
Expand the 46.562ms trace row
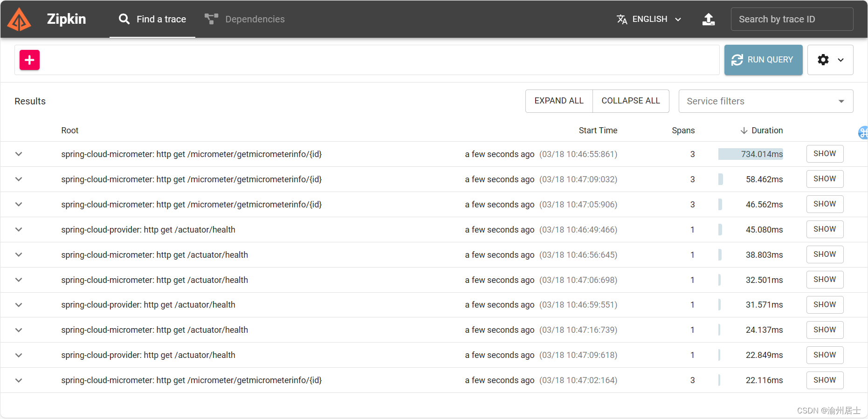(19, 204)
